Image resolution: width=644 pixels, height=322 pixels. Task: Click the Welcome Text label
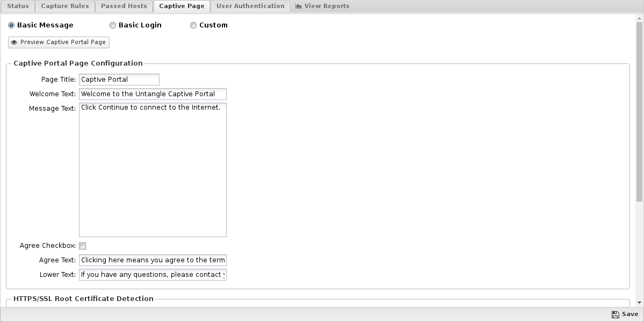(x=53, y=94)
